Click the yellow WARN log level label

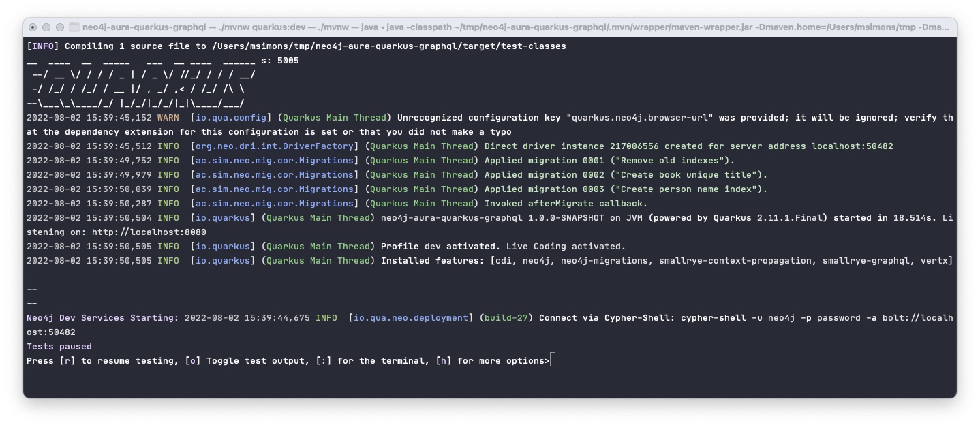point(168,118)
